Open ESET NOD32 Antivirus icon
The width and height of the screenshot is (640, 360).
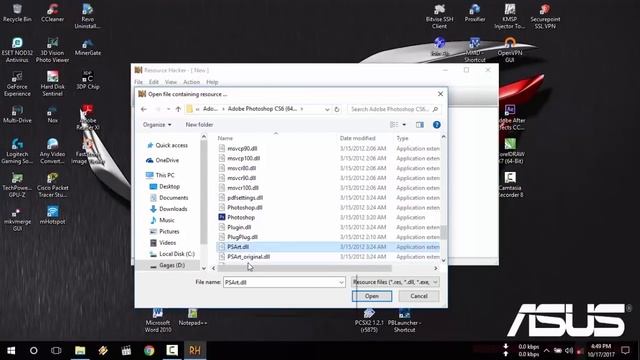17,50
